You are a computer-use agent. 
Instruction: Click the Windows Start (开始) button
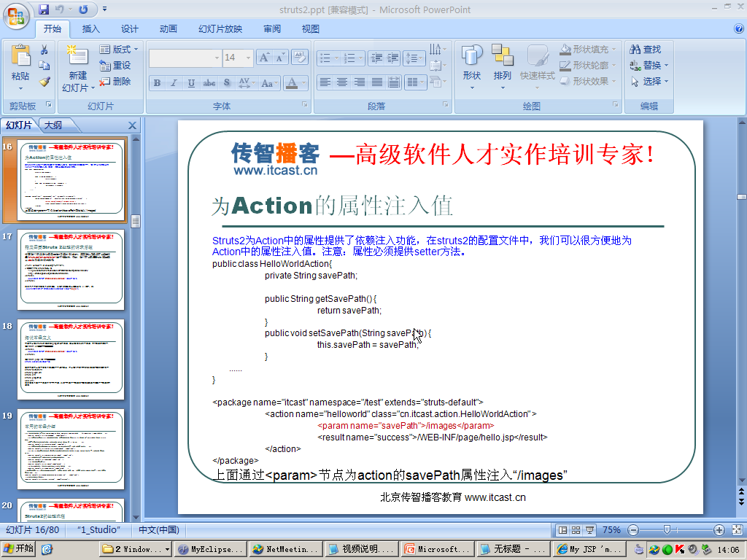(x=18, y=548)
